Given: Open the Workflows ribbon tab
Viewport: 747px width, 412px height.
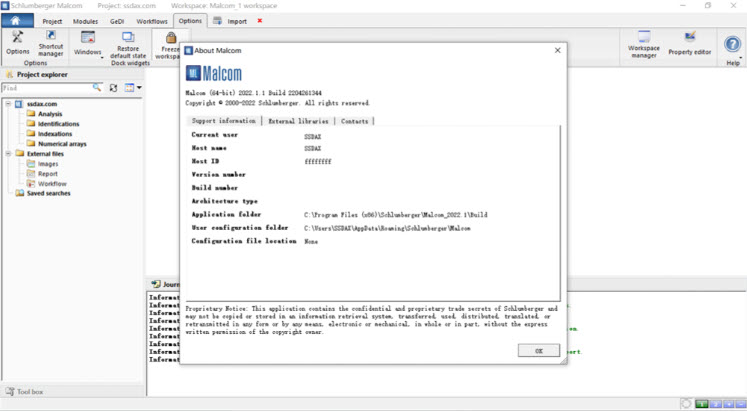Looking at the screenshot, I should click(x=152, y=20).
